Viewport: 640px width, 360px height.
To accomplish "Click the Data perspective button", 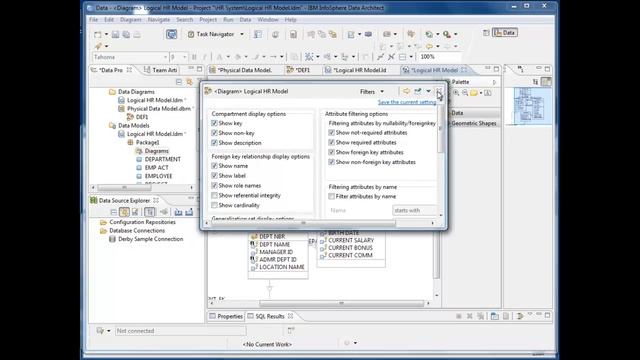I will tap(505, 33).
